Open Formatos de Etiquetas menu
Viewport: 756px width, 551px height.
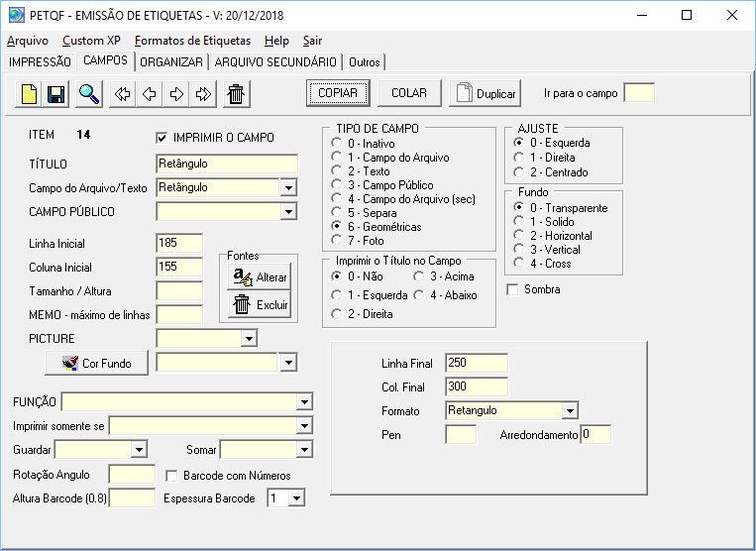(192, 41)
